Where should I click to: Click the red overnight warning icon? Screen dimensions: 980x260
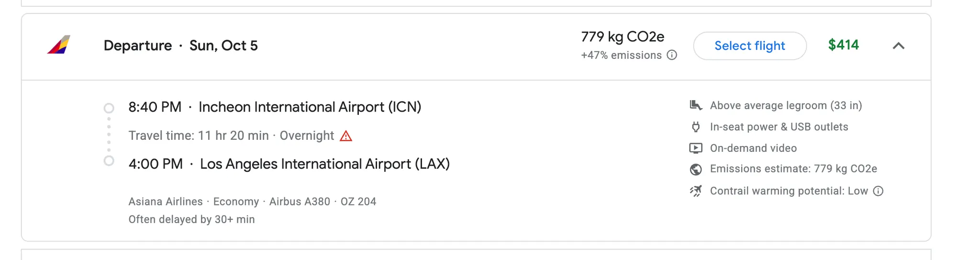[346, 136]
